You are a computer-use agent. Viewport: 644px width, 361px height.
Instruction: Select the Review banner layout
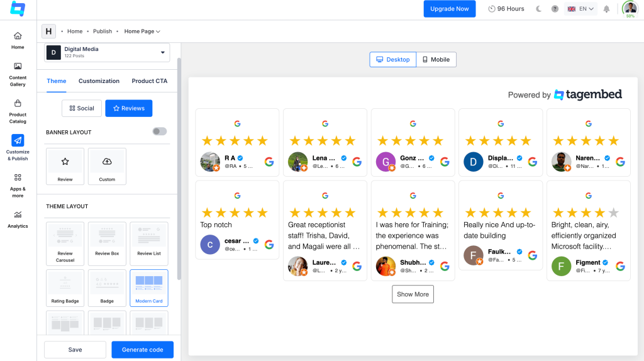tap(65, 166)
